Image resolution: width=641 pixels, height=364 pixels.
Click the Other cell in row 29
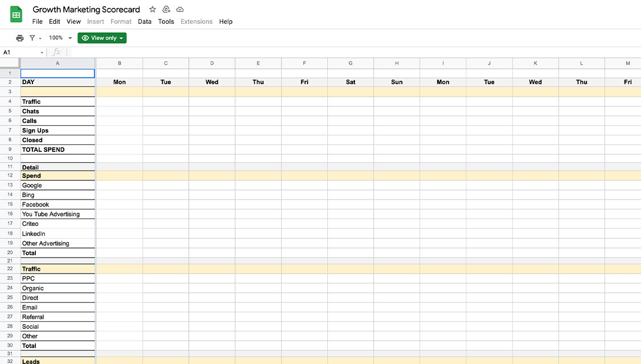[57, 336]
